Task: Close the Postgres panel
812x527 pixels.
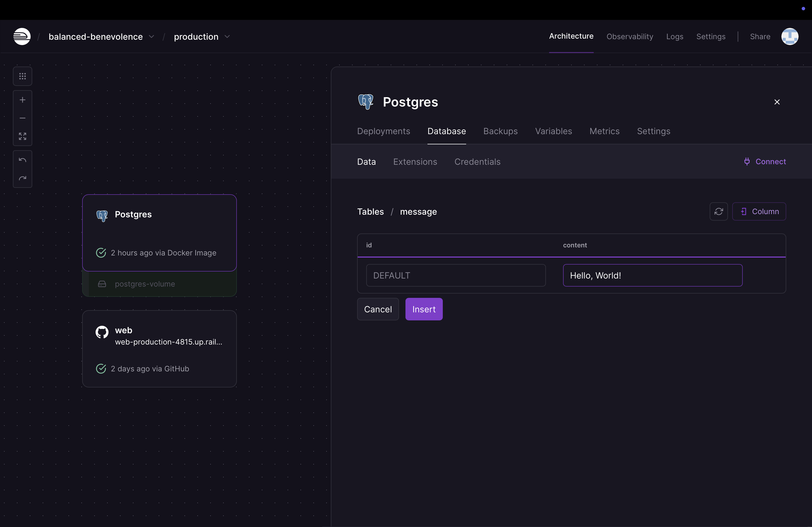Action: 777,102
